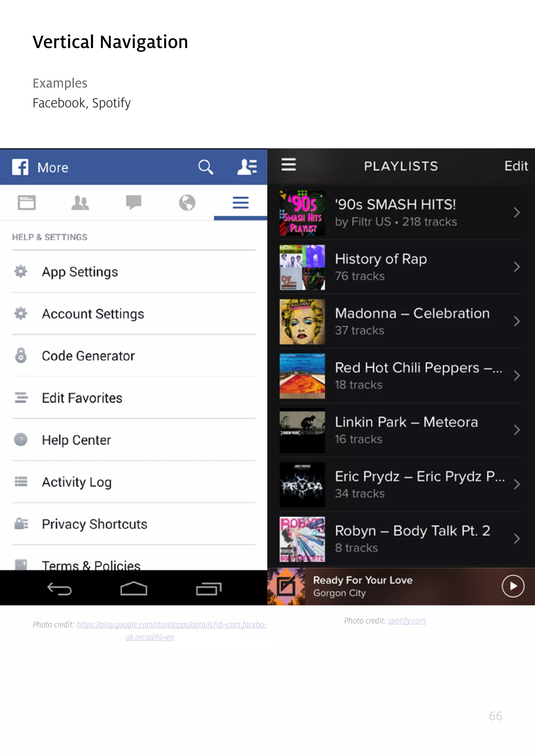
Task: Tap the Android recent apps button
Action: [208, 589]
